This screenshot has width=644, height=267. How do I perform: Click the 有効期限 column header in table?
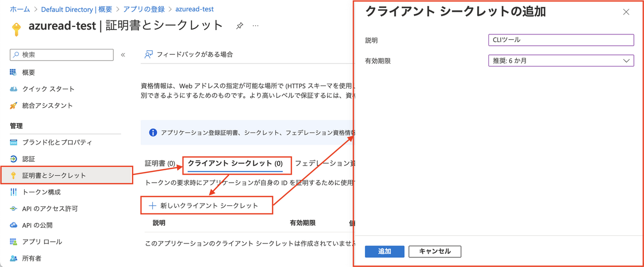click(303, 222)
